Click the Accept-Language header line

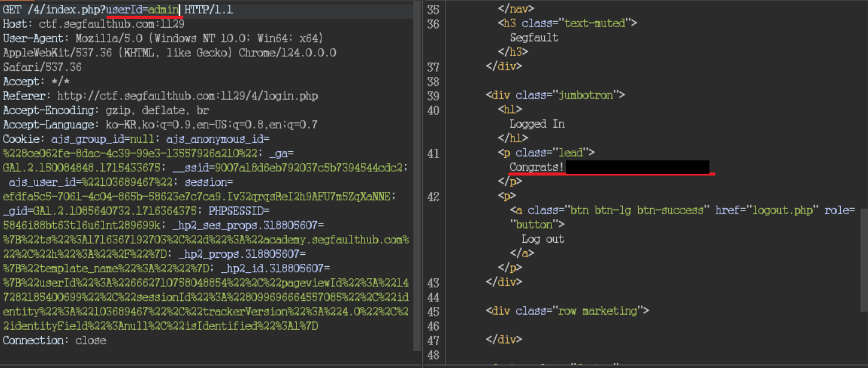click(x=160, y=125)
